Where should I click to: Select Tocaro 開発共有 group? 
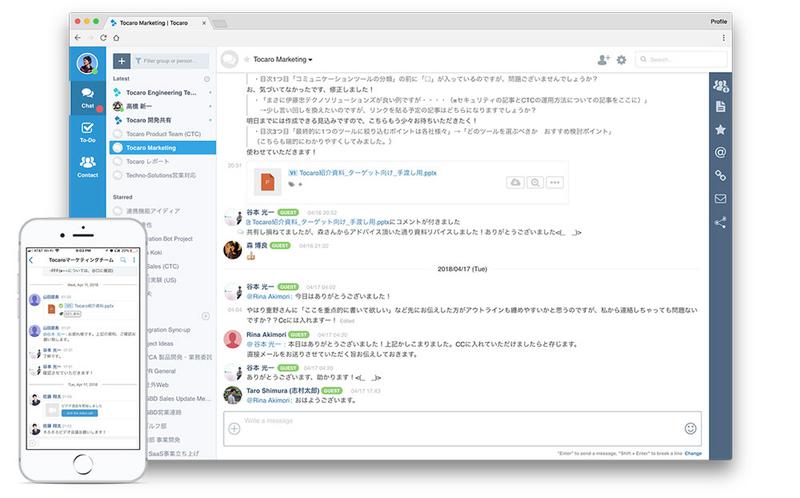(x=162, y=120)
